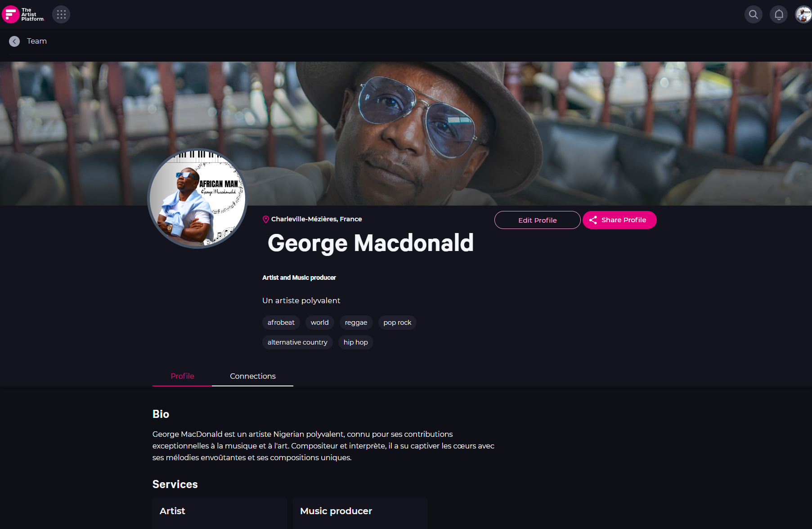Switch to the Connections tab
The width and height of the screenshot is (812, 529).
[252, 376]
